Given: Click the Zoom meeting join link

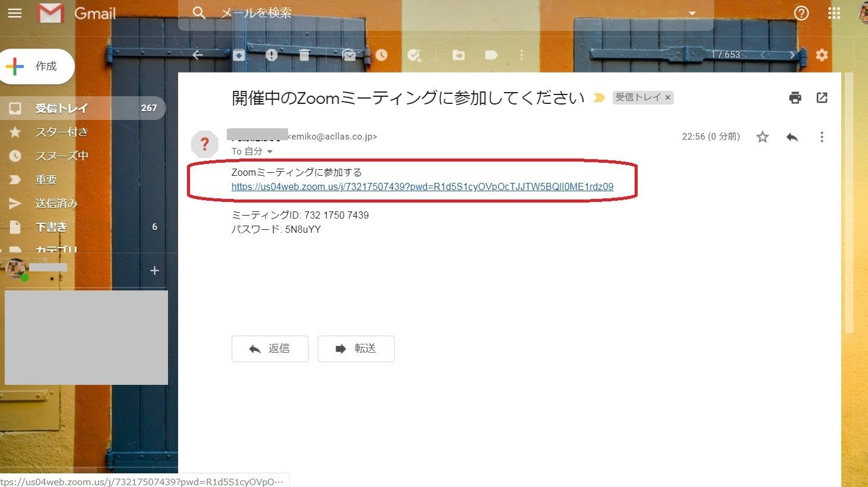Looking at the screenshot, I should pos(422,186).
